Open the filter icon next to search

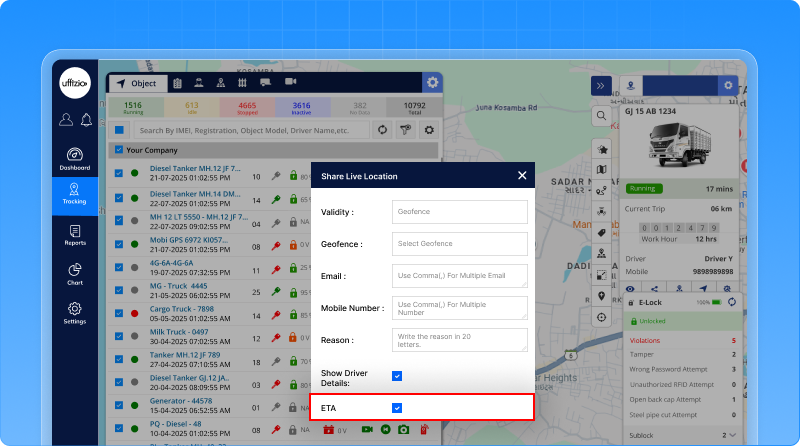(x=406, y=129)
